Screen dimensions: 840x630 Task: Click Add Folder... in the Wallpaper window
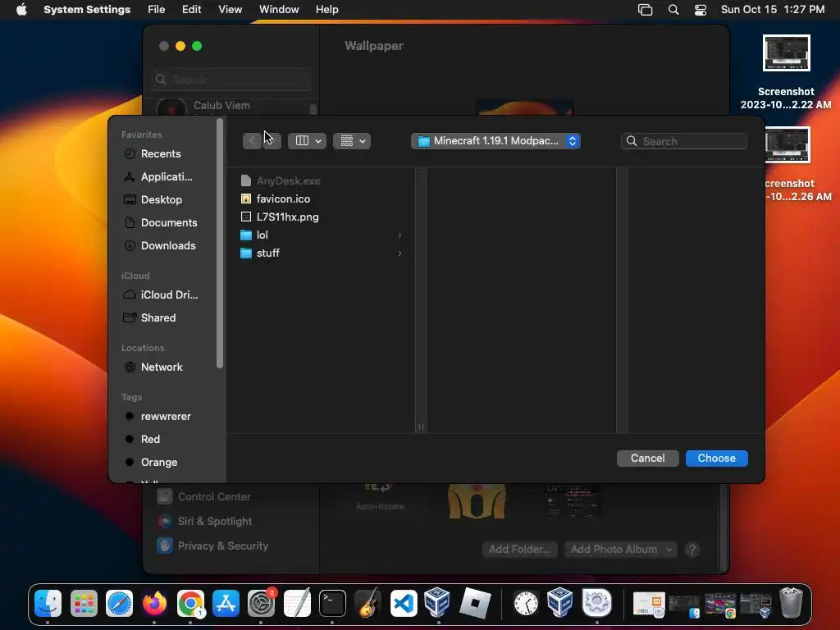point(519,550)
